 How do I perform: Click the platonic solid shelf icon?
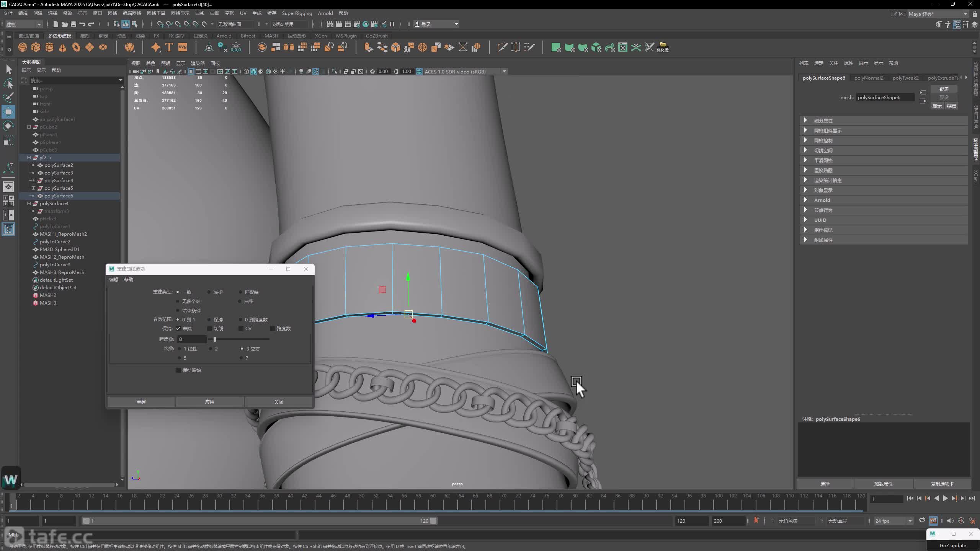click(130, 47)
